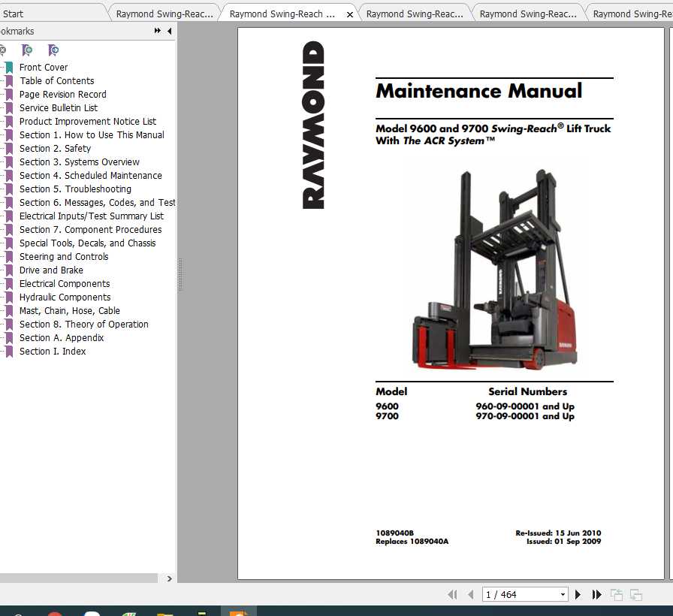673x616 pixels.
Task: Go to Section 7. Component Procedures
Action: 90,229
